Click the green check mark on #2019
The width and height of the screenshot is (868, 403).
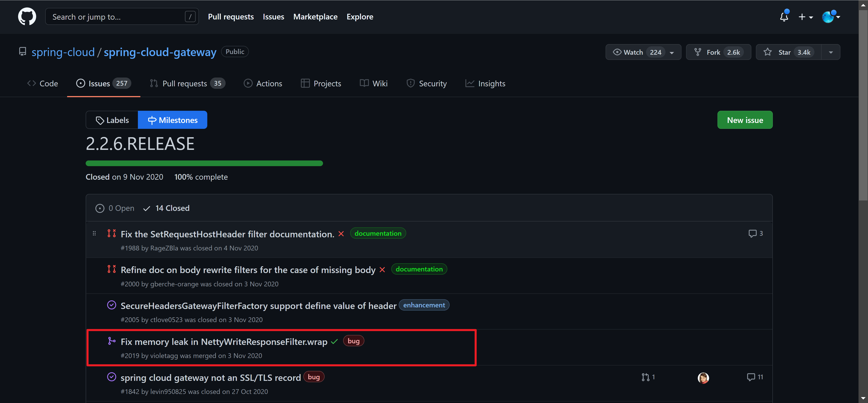pyautogui.click(x=334, y=342)
